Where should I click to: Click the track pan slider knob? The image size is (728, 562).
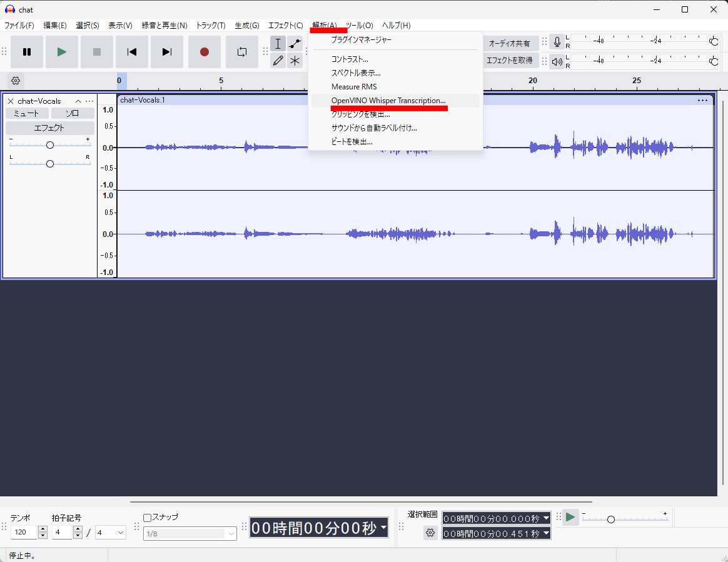49,164
